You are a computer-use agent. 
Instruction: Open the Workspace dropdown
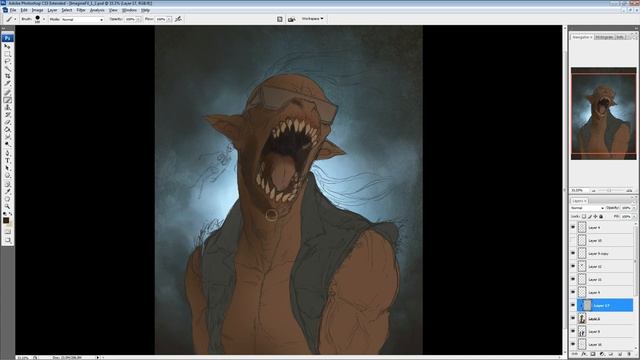coord(312,19)
